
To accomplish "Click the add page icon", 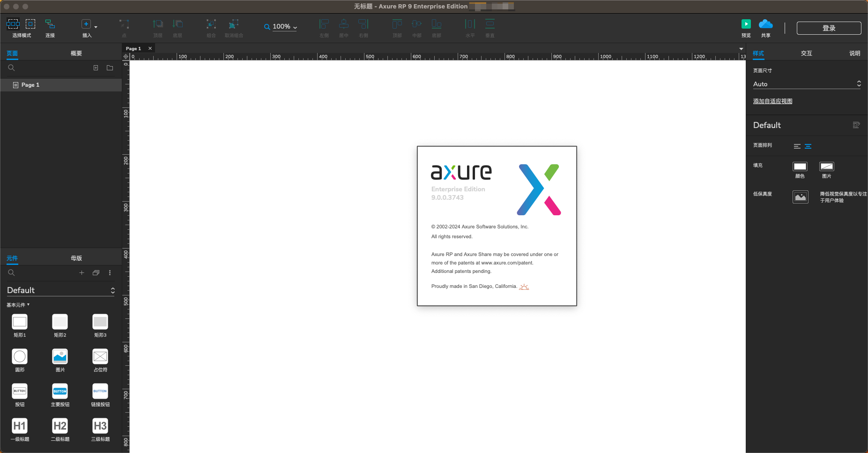I will click(x=96, y=68).
